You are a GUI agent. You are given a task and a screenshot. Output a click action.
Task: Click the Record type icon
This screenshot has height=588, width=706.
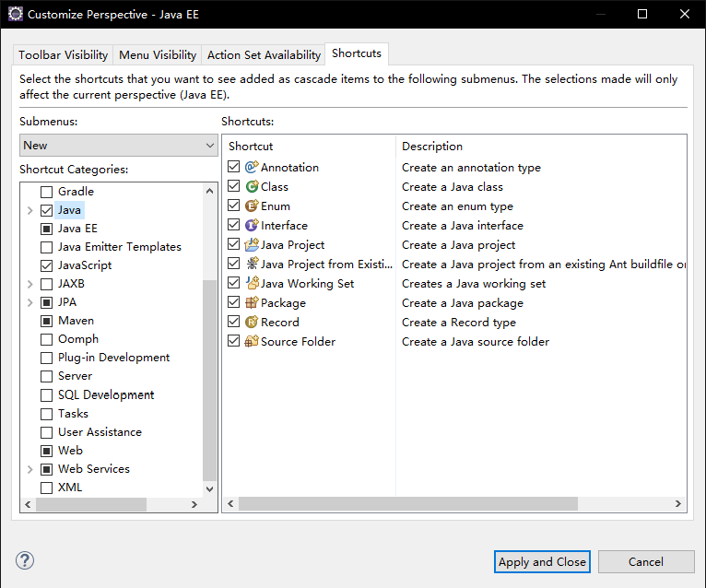pyautogui.click(x=252, y=322)
